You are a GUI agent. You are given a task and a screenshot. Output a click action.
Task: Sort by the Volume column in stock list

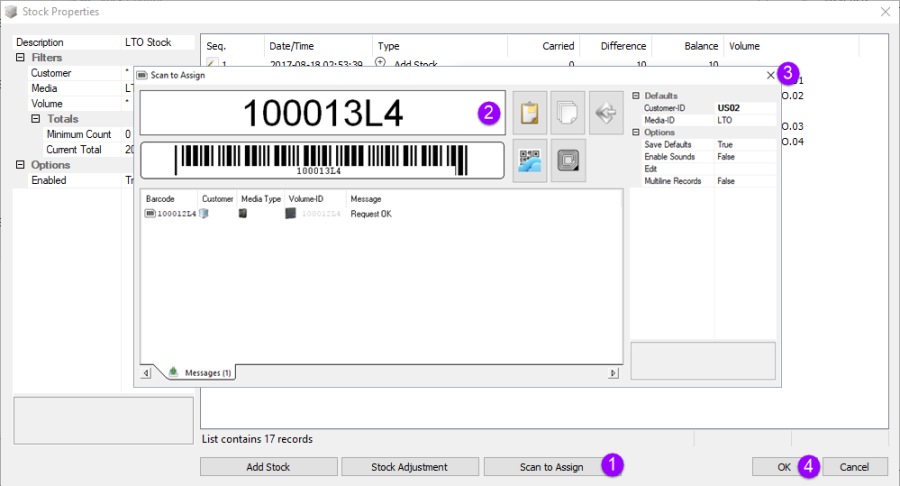tap(791, 46)
